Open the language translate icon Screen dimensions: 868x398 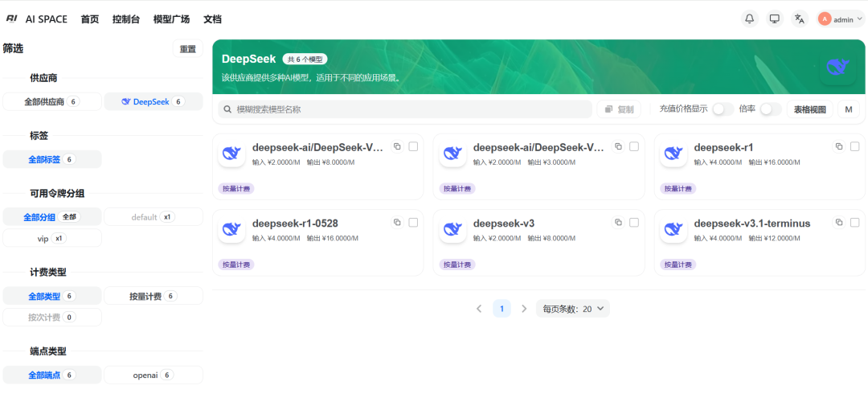click(800, 18)
